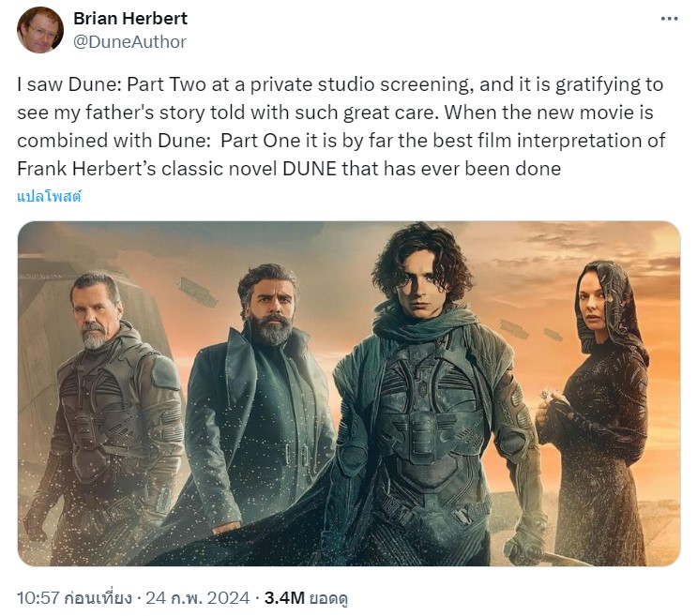Click the flying ship in the poster sky
This screenshot has height=616, width=697.
198,293
